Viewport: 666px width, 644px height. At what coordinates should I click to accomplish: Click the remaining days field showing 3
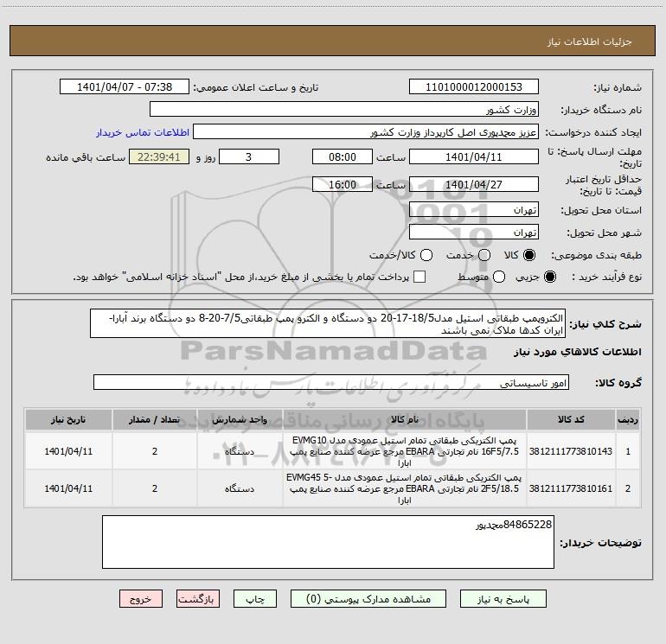(249, 156)
